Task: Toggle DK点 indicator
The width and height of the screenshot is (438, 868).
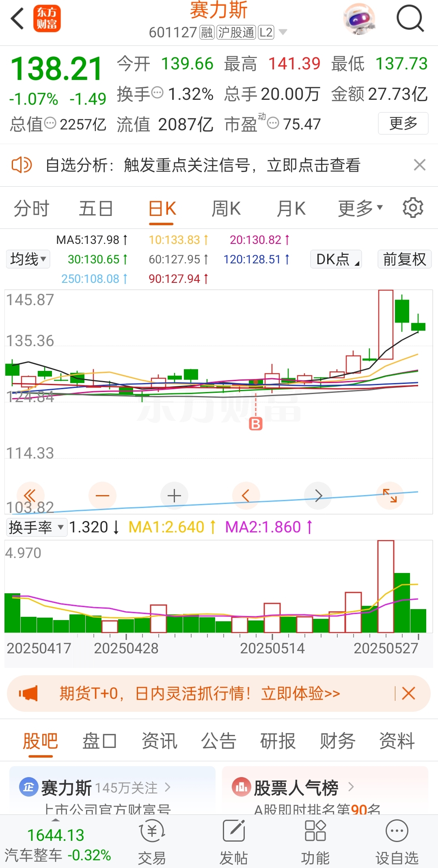Action: point(336,259)
